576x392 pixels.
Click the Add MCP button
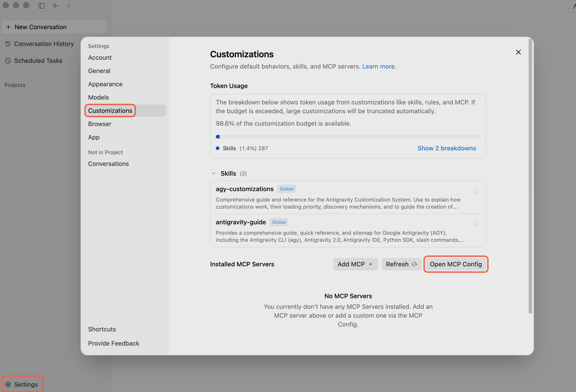[x=355, y=264]
